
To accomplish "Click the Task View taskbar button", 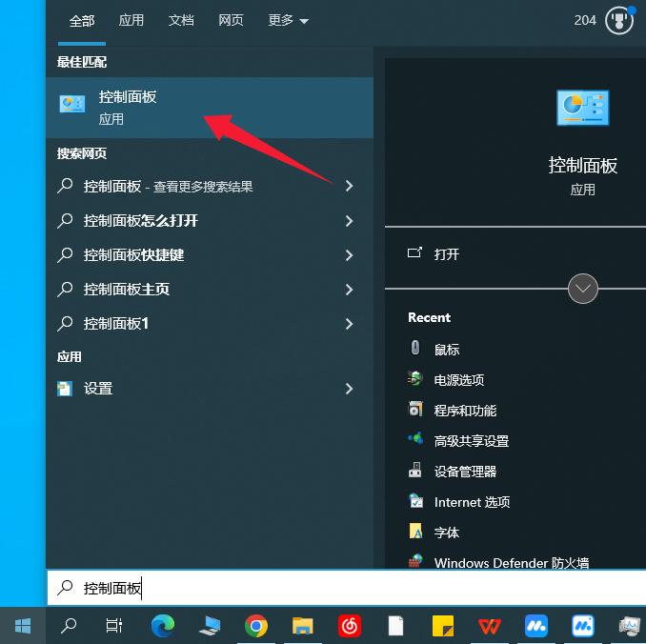I will [x=114, y=626].
